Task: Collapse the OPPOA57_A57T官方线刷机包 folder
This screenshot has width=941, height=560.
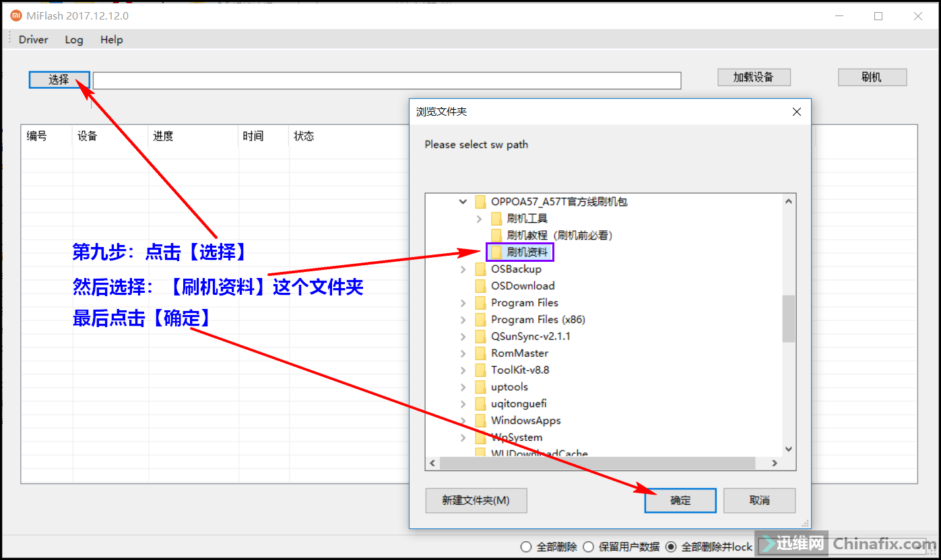Action: point(463,201)
